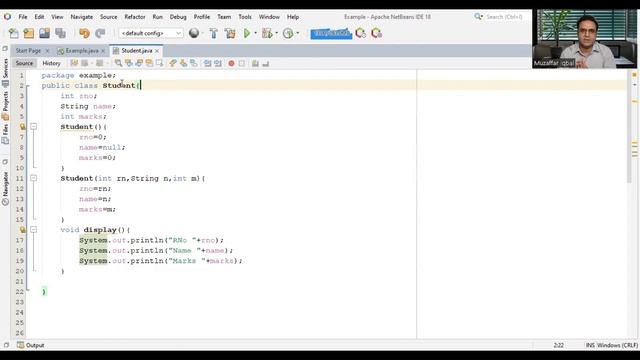
Task: Start macro recording with red circle icon
Action: (x=231, y=63)
